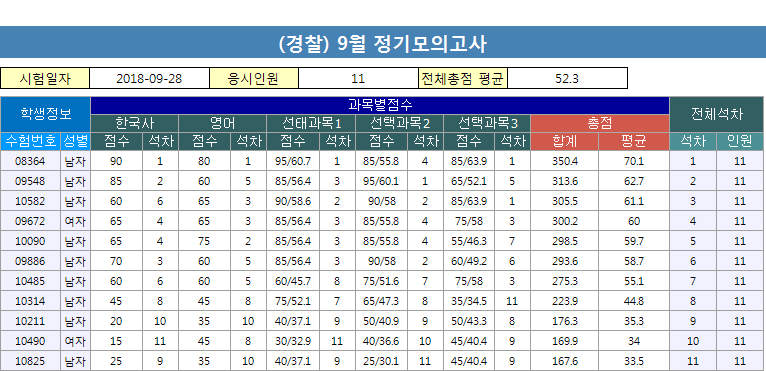766x371 pixels.
Task: Select student number 08364 cell
Action: pos(30,161)
